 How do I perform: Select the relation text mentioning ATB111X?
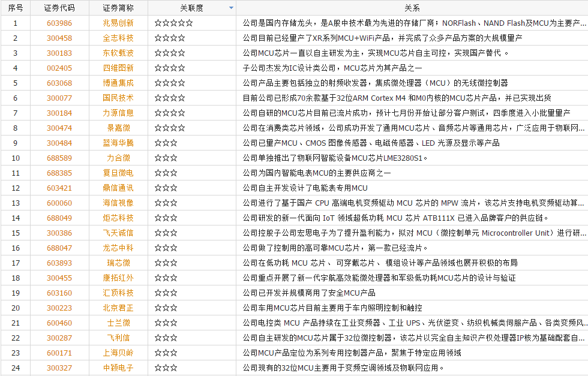395,218
